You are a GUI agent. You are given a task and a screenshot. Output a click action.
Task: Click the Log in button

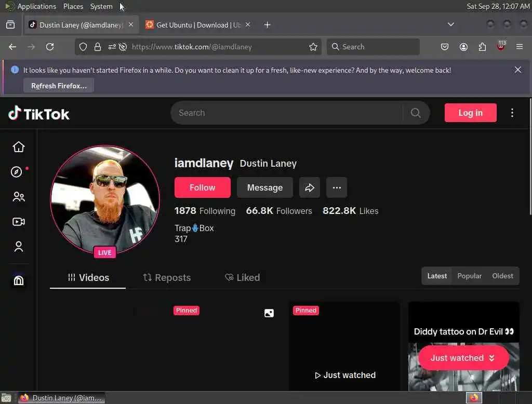point(471,113)
